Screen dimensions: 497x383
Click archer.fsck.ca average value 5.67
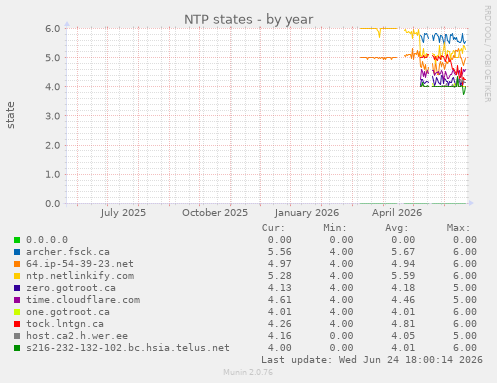tap(403, 252)
